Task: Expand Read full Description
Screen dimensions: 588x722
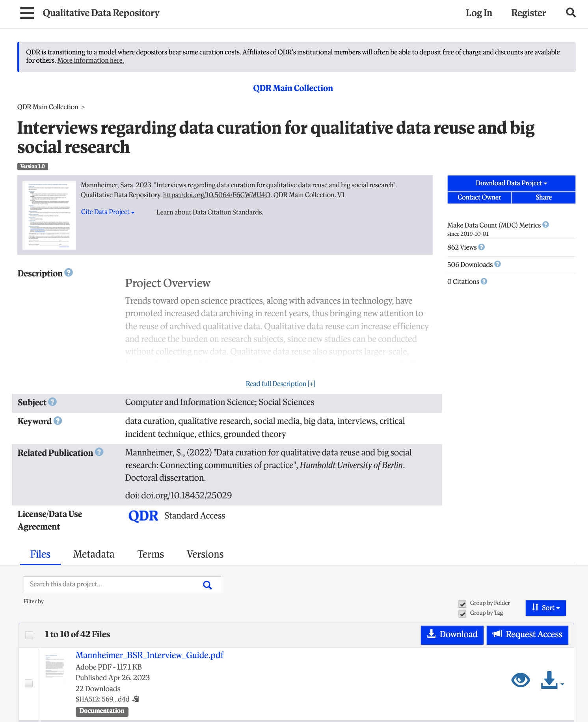Action: [x=280, y=384]
